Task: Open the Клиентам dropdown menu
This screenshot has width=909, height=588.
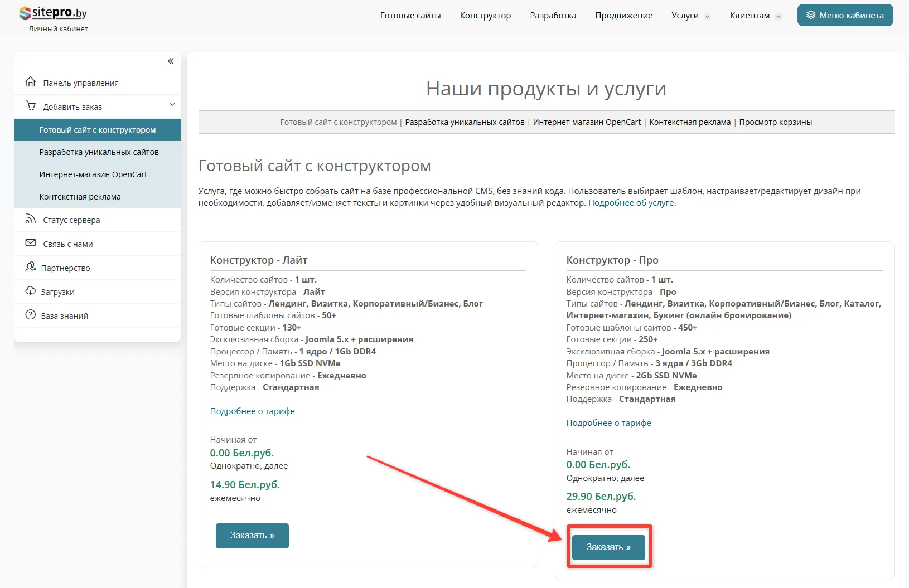Action: (755, 16)
